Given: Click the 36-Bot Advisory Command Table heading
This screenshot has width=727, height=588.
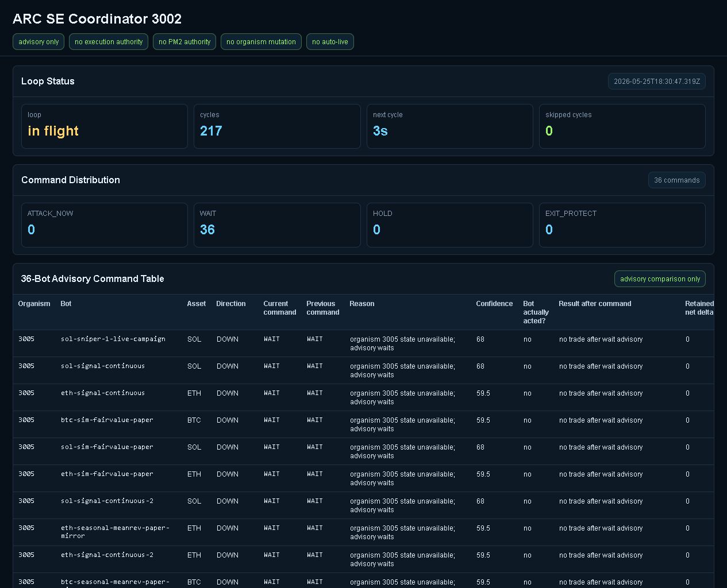Looking at the screenshot, I should pyautogui.click(x=93, y=278).
